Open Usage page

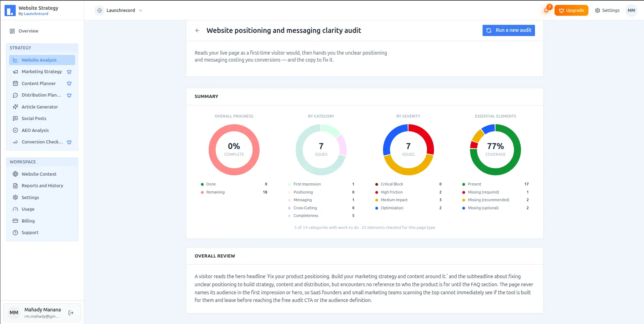pyautogui.click(x=42, y=209)
